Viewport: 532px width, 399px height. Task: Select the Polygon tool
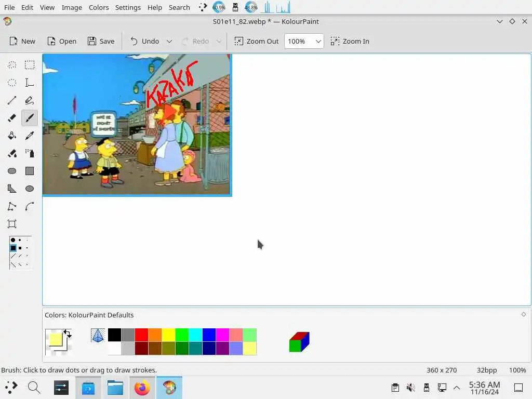click(x=12, y=188)
